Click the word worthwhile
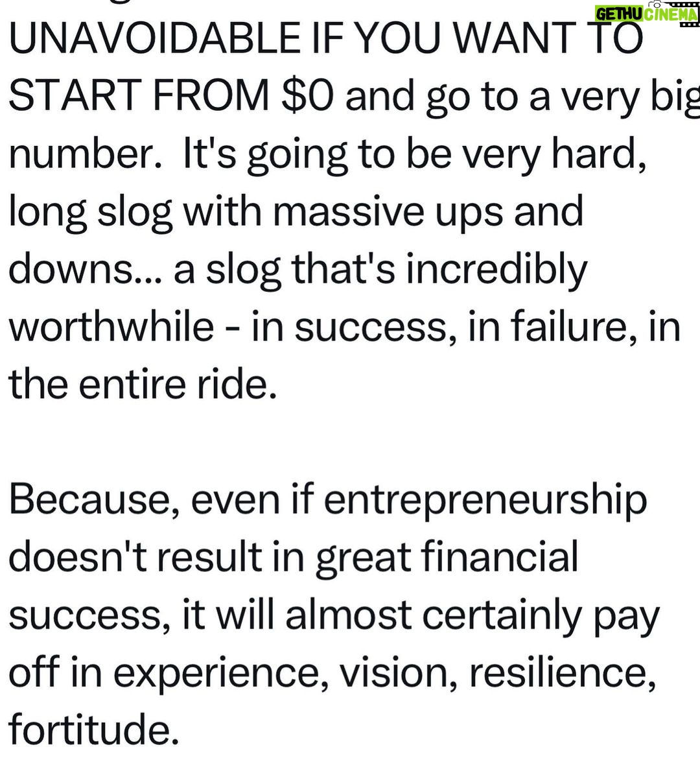The image size is (700, 784). click(x=111, y=326)
